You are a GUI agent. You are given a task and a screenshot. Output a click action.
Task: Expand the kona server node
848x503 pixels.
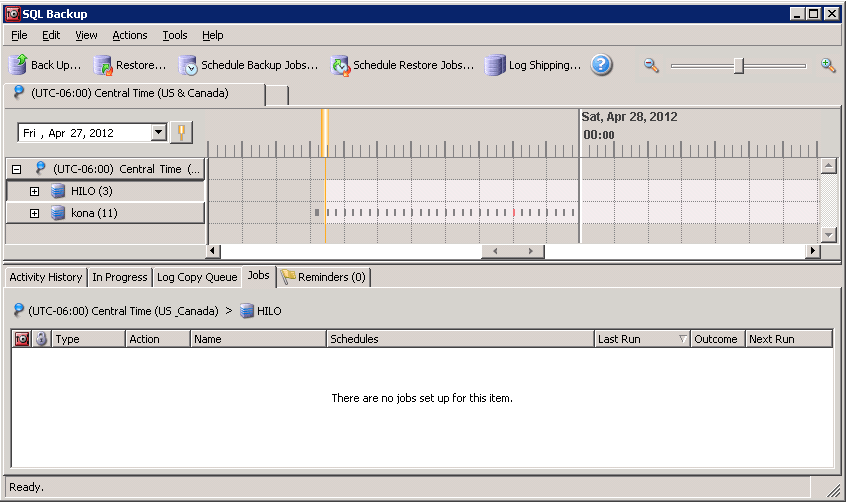[35, 213]
